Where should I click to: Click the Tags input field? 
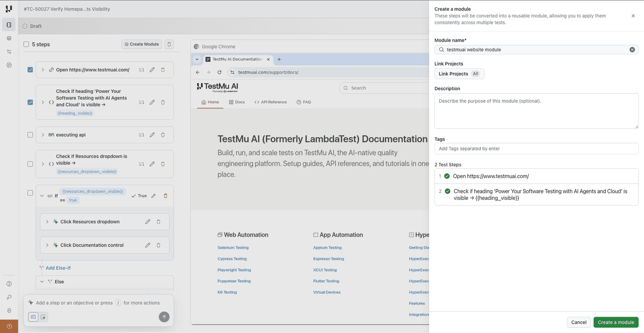537,148
